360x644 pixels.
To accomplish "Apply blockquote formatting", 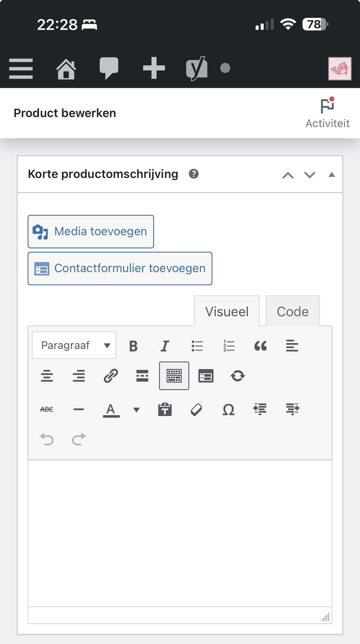I will 260,346.
